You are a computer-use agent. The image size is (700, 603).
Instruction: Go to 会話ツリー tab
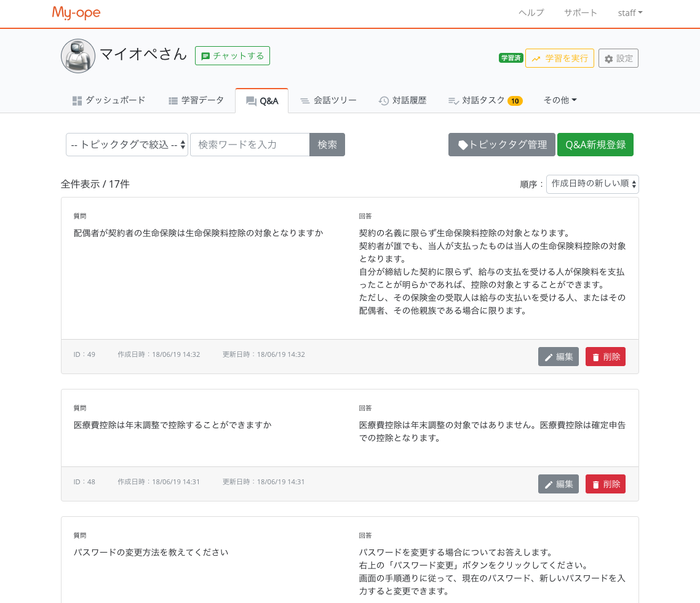(328, 100)
